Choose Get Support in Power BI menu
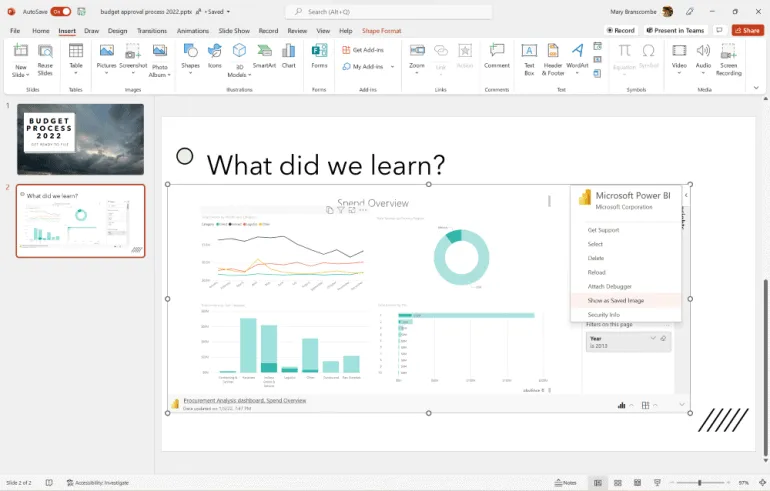Image resolution: width=770 pixels, height=491 pixels. coord(626,230)
